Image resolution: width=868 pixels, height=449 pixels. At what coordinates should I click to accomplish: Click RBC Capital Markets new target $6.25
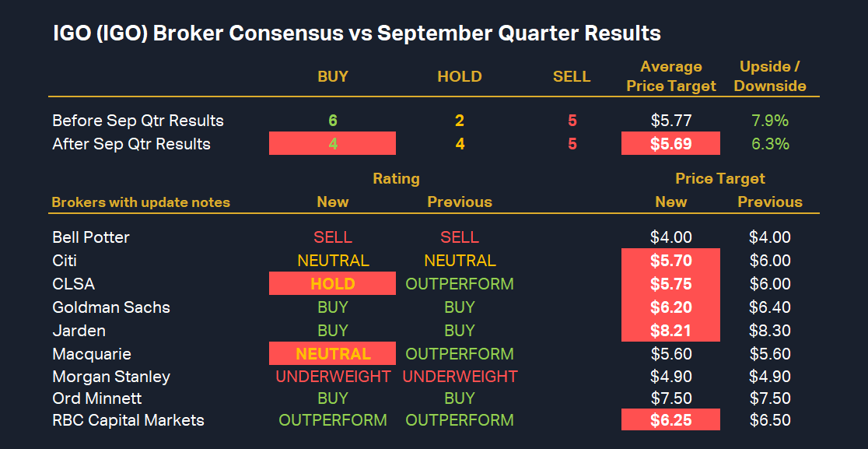tap(670, 420)
